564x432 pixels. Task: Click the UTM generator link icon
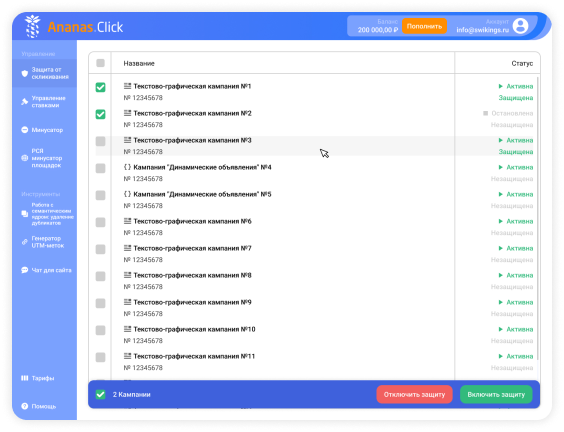coord(24,242)
